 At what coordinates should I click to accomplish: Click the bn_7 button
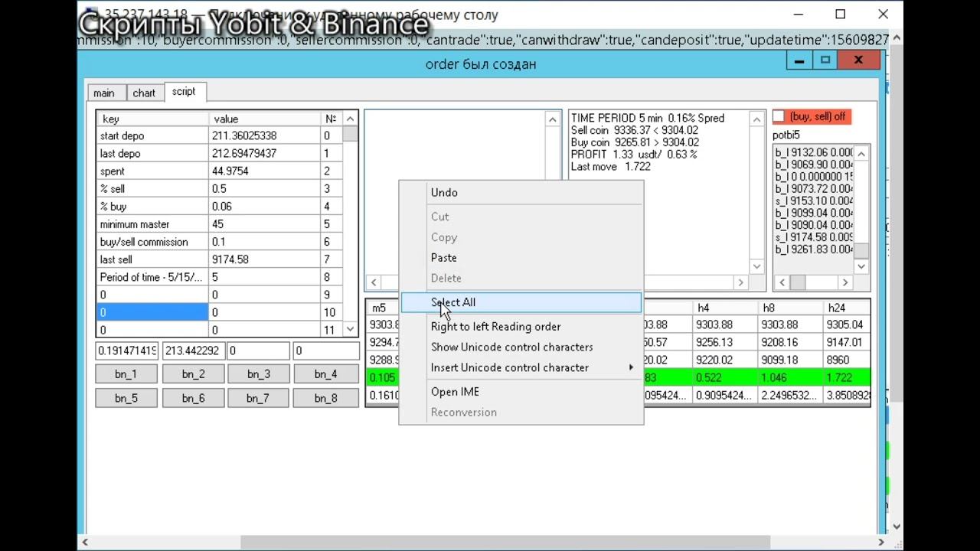(x=259, y=398)
